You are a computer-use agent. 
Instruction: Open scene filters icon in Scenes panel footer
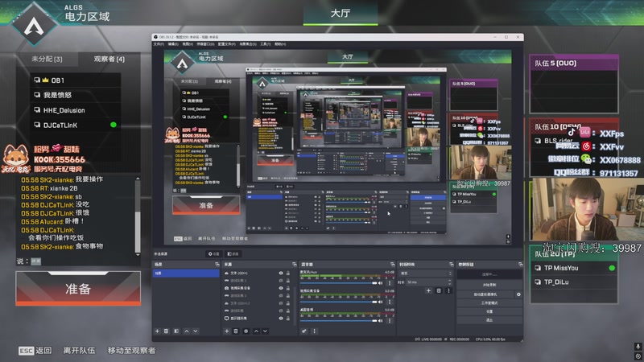(176, 331)
